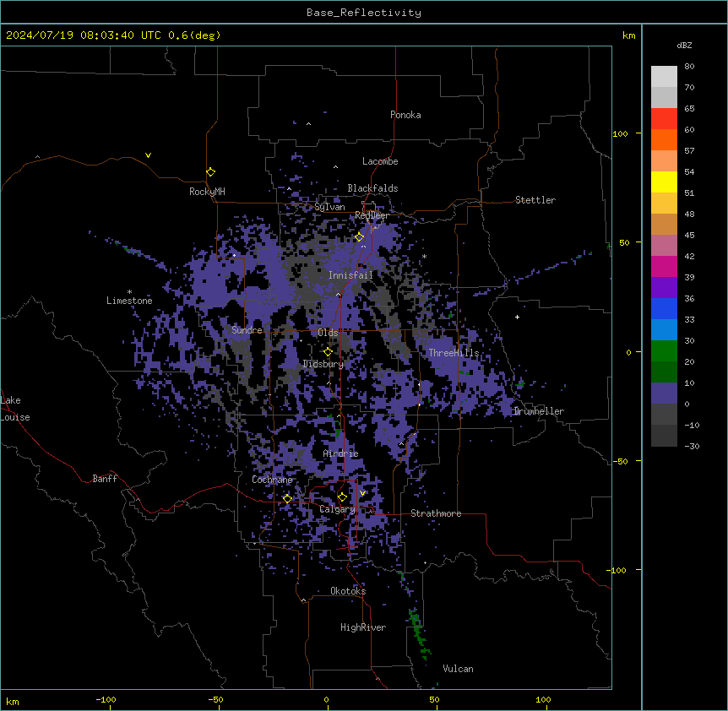Click the yellow diamond marker above RockyMH

click(x=211, y=171)
